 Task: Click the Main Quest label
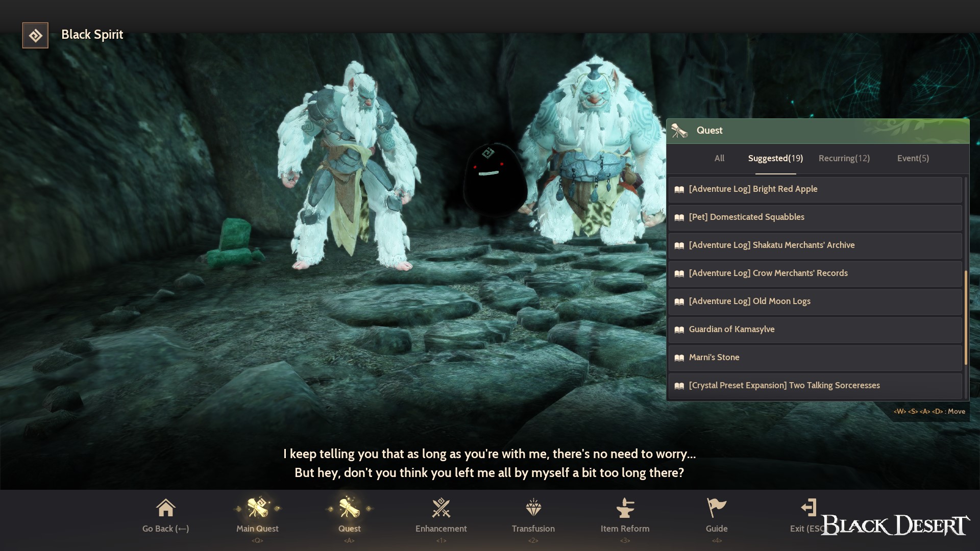[x=257, y=529]
